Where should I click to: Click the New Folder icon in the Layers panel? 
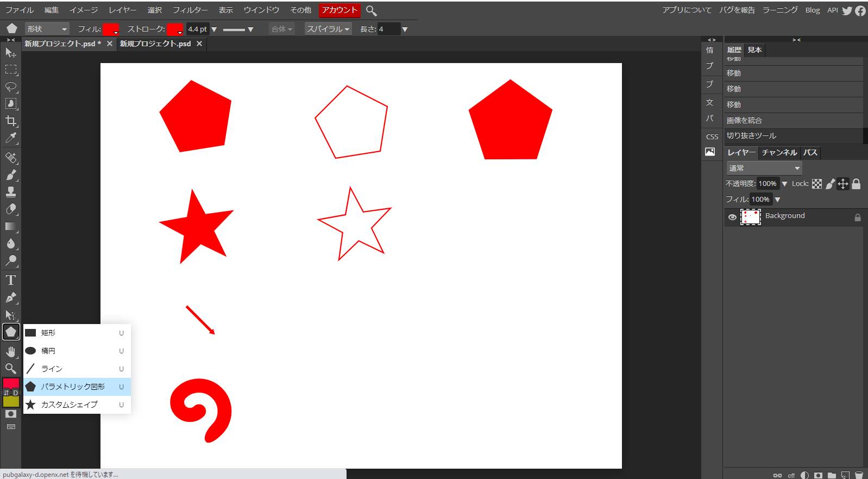[832, 475]
